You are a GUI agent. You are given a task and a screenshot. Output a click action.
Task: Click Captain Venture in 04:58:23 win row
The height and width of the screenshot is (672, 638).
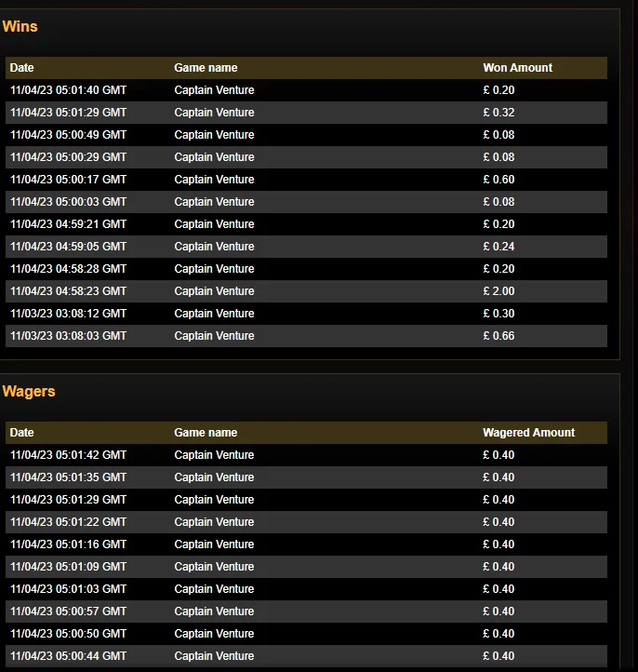tap(214, 291)
